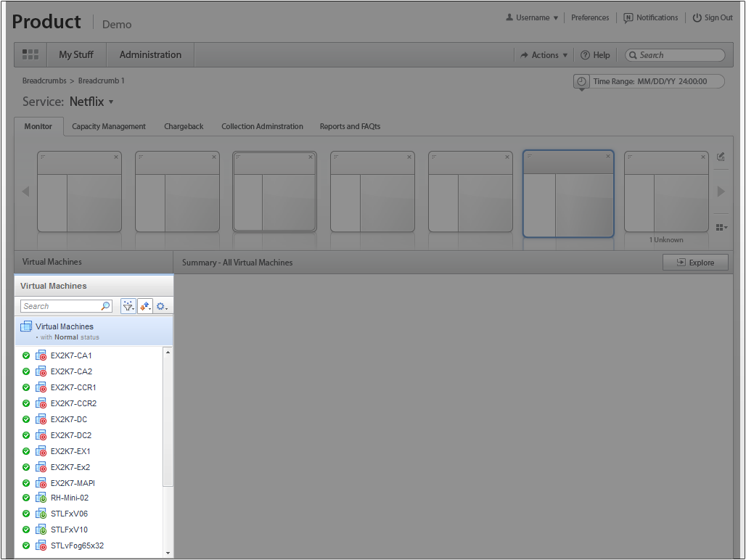746x560 pixels.
Task: Click the grid home icon in toolbar
Action: tap(30, 54)
